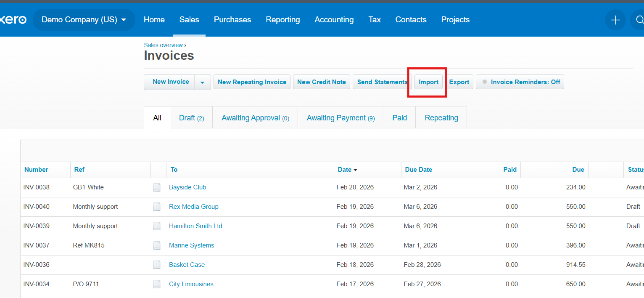The image size is (644, 298).
Task: Open the Reporting menu
Action: tap(283, 20)
